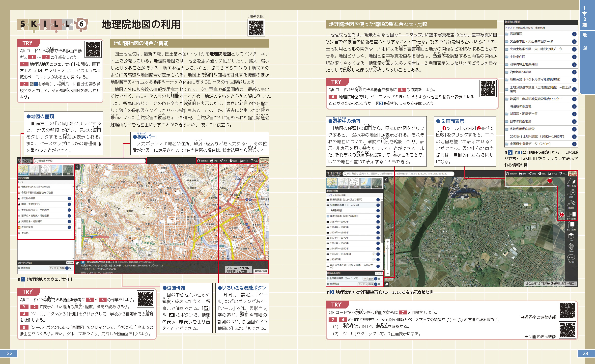Open the 重ねて比較 overlay compare tool
The image size is (595, 364).
(571, 225)
